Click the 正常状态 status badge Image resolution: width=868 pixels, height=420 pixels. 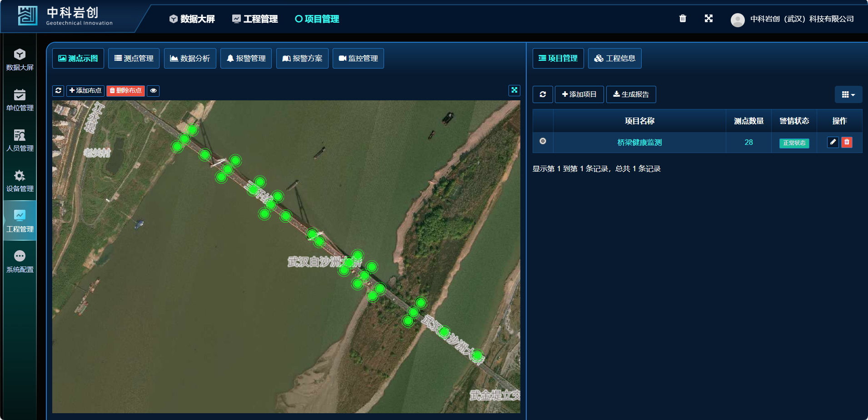794,143
